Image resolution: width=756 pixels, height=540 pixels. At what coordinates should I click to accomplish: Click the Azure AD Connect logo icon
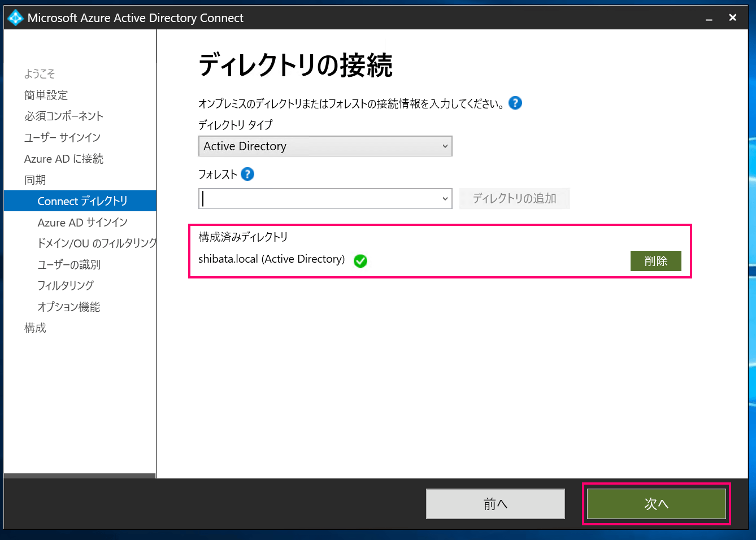click(x=15, y=18)
